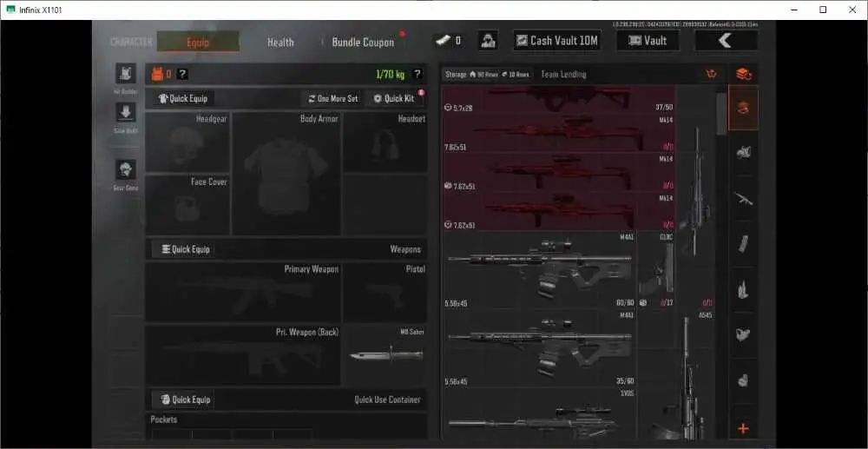Select the empty Primary Weapon slot
This screenshot has width=868, height=449.
click(243, 293)
